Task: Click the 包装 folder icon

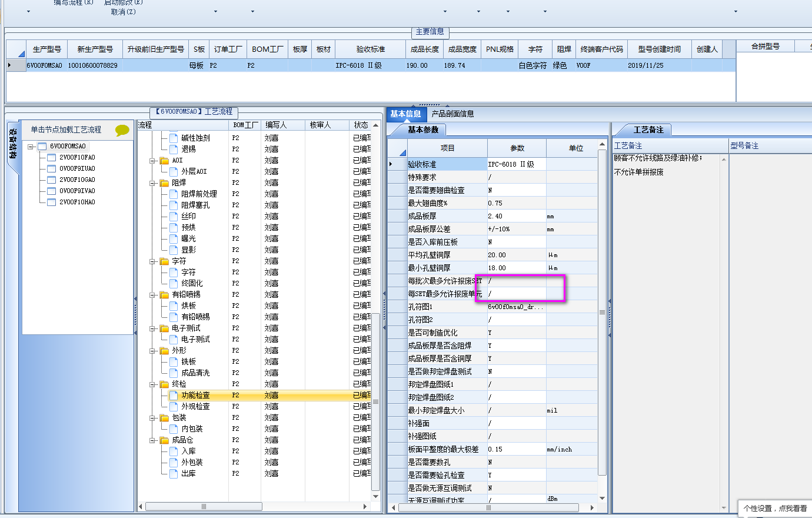Action: coord(164,417)
